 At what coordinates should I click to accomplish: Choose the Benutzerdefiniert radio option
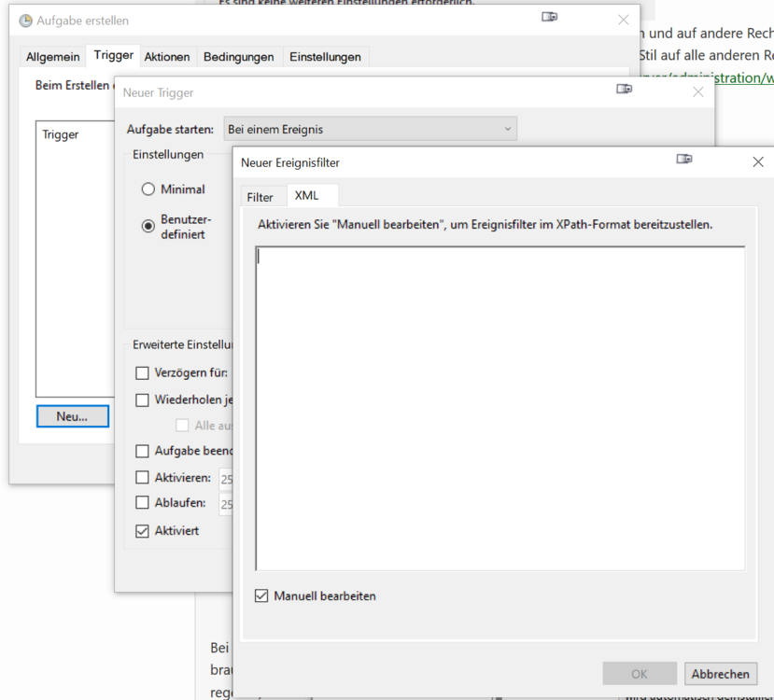[148, 226]
